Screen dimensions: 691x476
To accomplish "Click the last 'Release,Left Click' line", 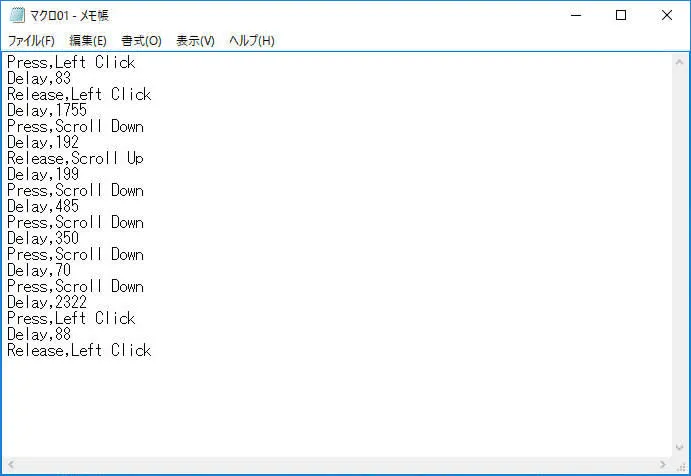I will [x=79, y=350].
